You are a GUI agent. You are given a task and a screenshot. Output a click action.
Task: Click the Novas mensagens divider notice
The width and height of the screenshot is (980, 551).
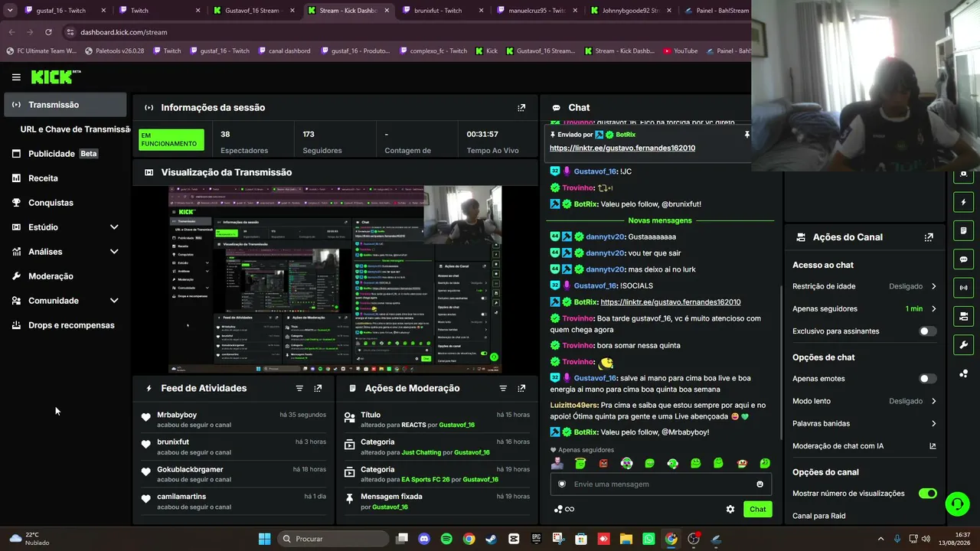tap(660, 220)
